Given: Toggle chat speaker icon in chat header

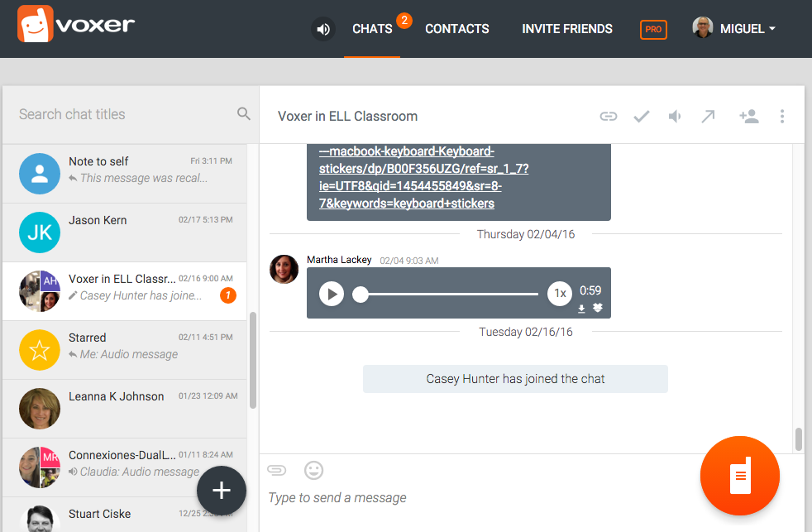Looking at the screenshot, I should 675,117.
